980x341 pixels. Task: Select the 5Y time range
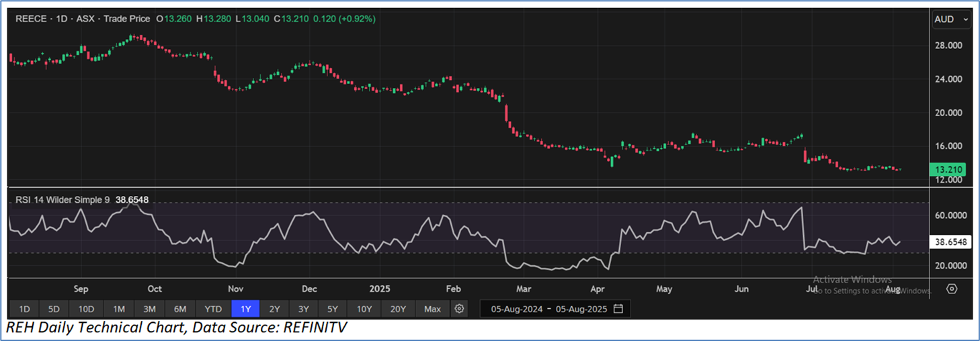pyautogui.click(x=333, y=309)
